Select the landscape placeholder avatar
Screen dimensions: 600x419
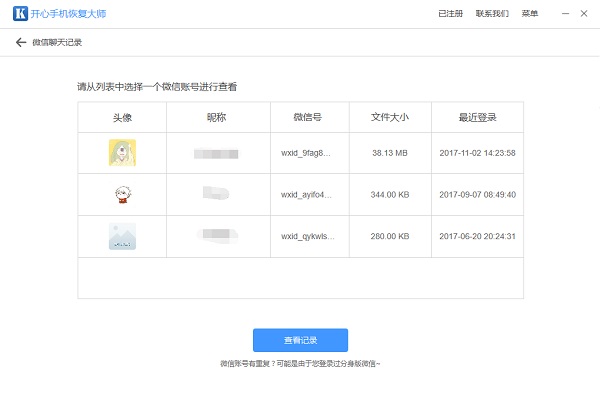[122, 237]
